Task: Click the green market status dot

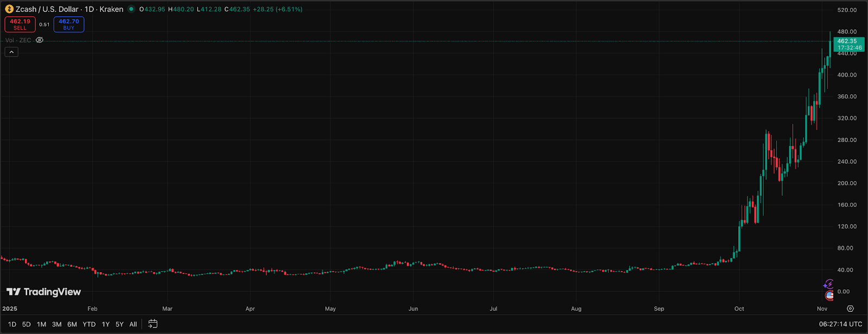Action: point(131,9)
